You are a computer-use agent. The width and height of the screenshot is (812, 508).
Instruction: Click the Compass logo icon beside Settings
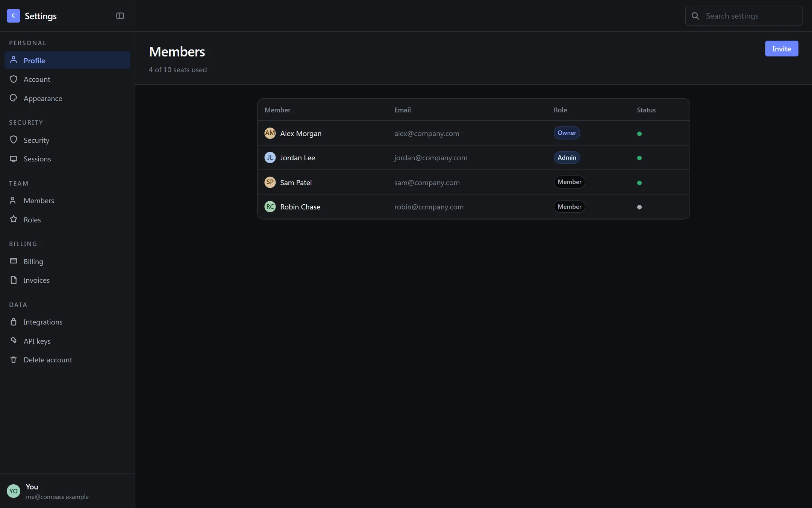(x=14, y=16)
